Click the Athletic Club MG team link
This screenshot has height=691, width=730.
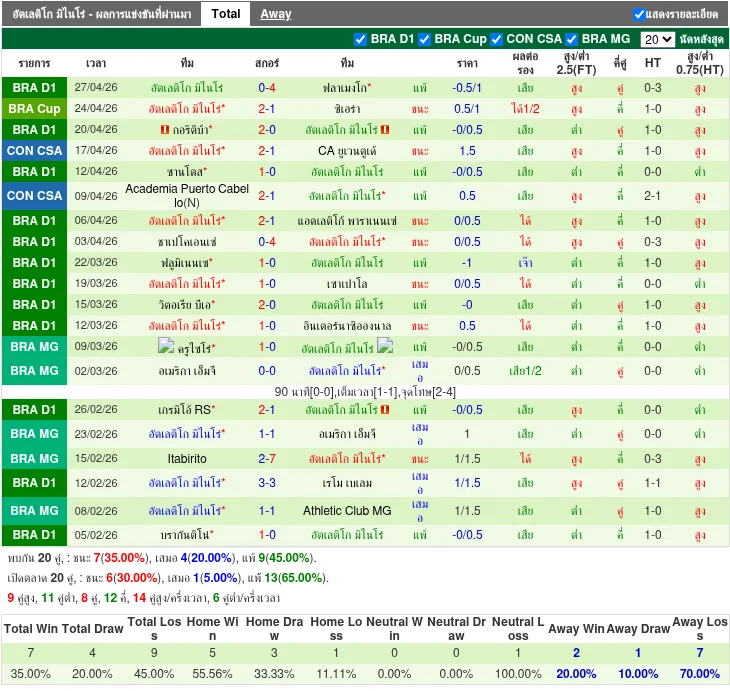click(x=347, y=511)
